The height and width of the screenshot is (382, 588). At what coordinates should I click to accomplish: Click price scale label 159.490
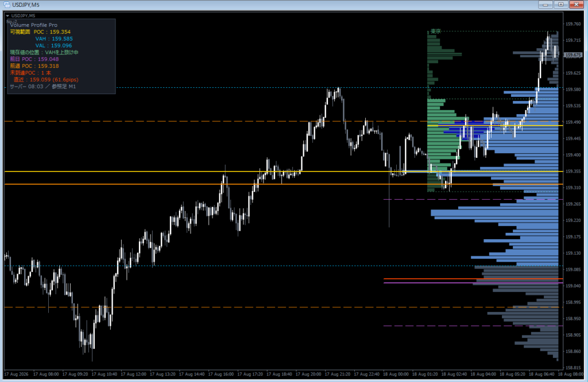(573, 123)
